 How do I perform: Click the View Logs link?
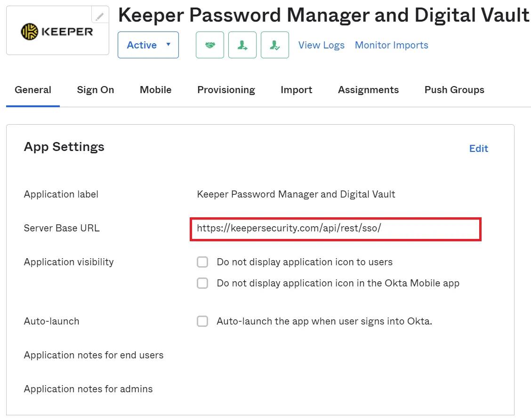pos(322,45)
